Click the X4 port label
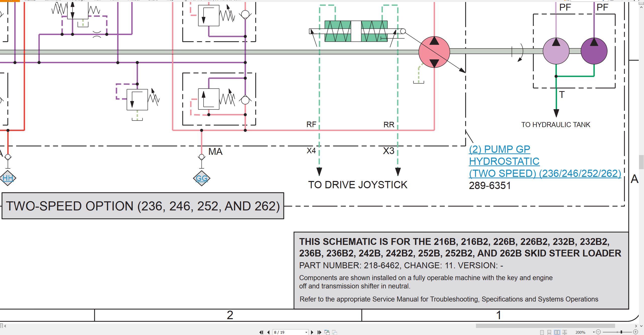The image size is (644, 335). point(311,151)
